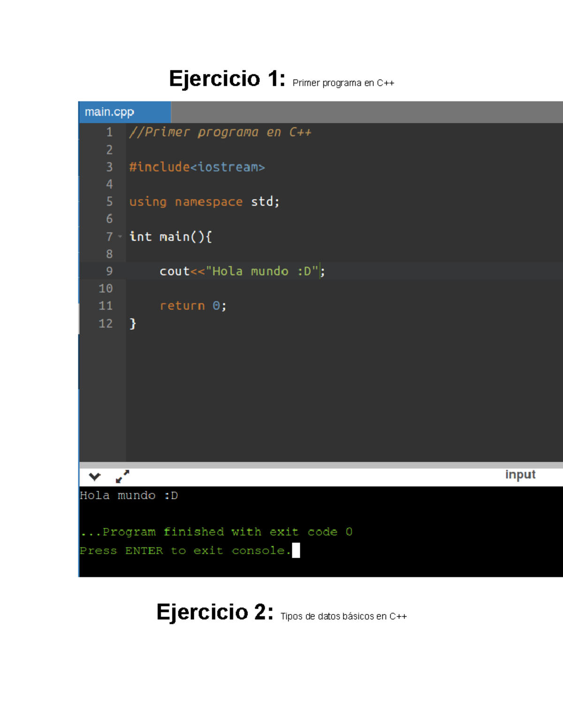Click the blinking block cursor in the console
Screen dimensions: 563x728
(x=295, y=550)
